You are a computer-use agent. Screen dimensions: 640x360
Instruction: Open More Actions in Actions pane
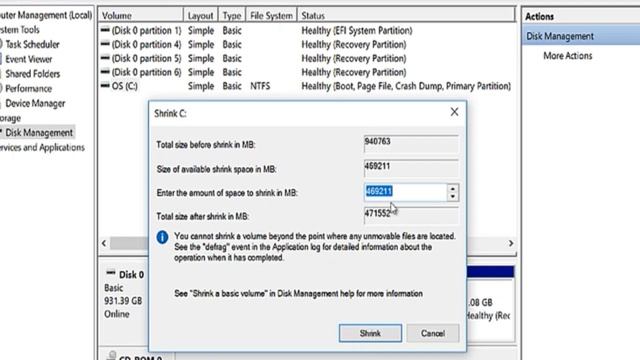pyautogui.click(x=567, y=56)
